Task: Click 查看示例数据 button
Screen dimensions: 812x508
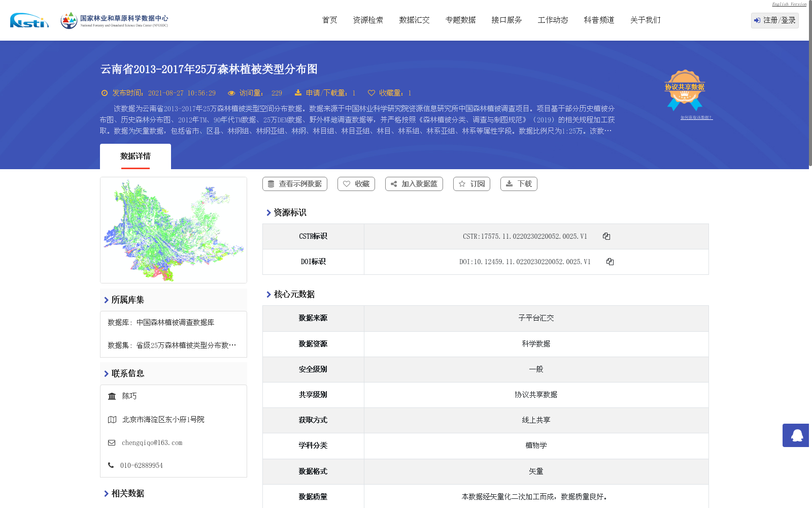Action: 295,184
